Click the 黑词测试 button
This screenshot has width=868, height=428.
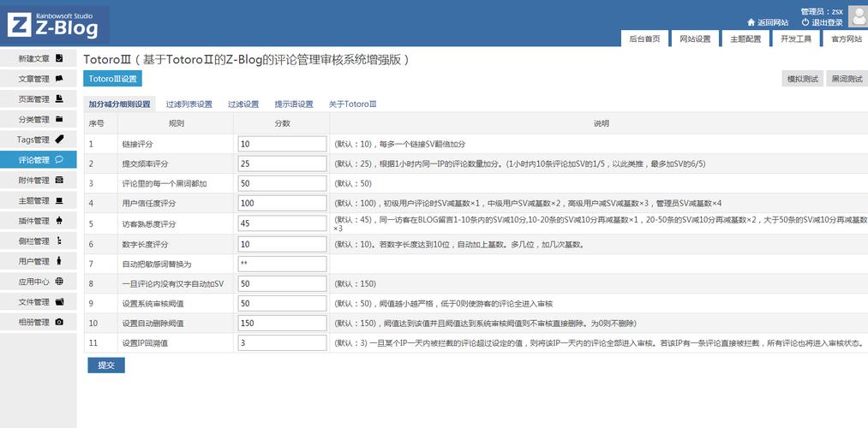(847, 79)
